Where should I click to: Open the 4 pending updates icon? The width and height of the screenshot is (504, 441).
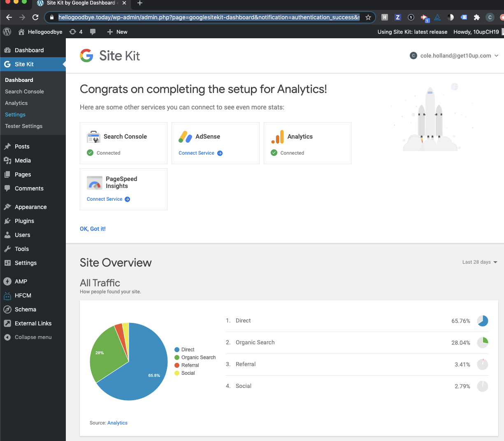point(76,32)
